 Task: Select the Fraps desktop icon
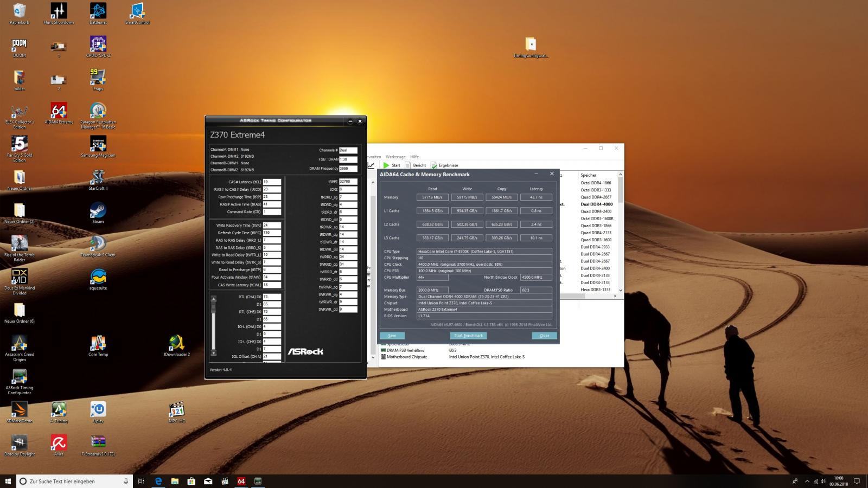click(x=98, y=80)
